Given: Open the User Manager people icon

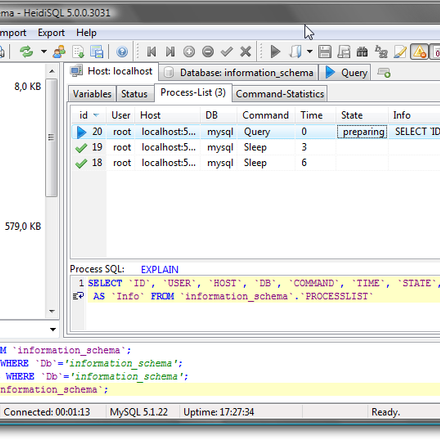Looking at the screenshot, I should pyautogui.click(x=59, y=52).
